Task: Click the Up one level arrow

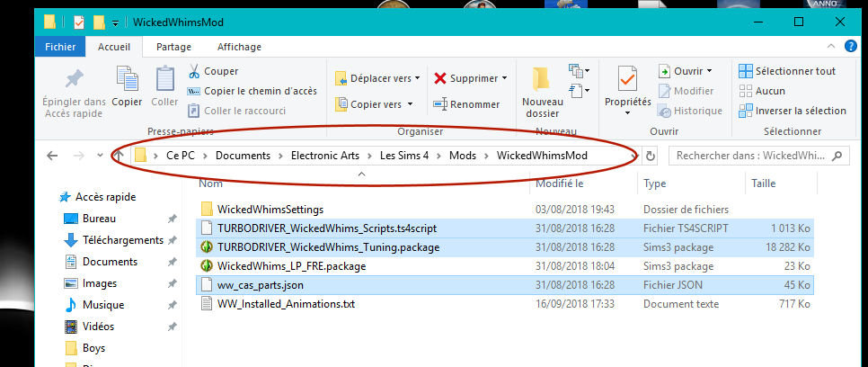Action: click(119, 156)
